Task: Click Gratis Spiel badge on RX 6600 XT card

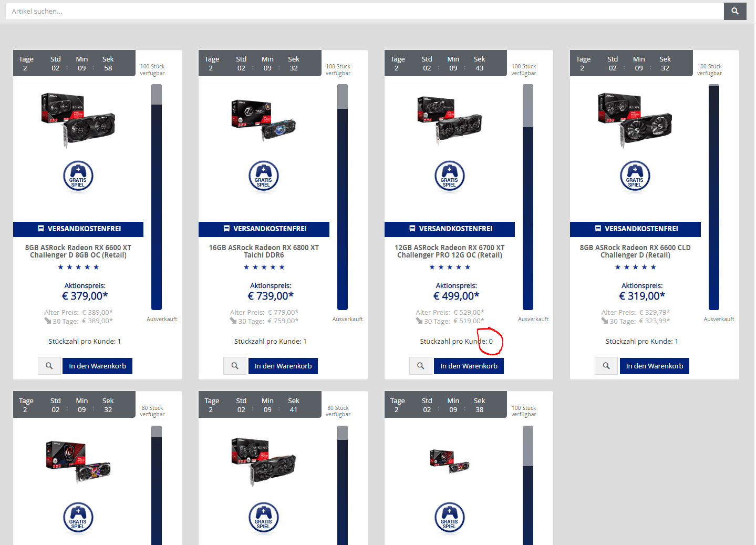Action: coord(78,177)
